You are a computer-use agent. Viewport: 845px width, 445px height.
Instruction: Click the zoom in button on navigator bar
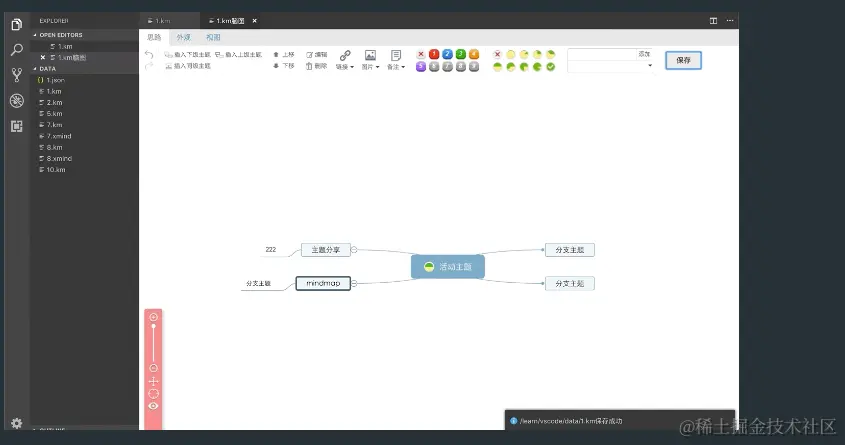(154, 317)
